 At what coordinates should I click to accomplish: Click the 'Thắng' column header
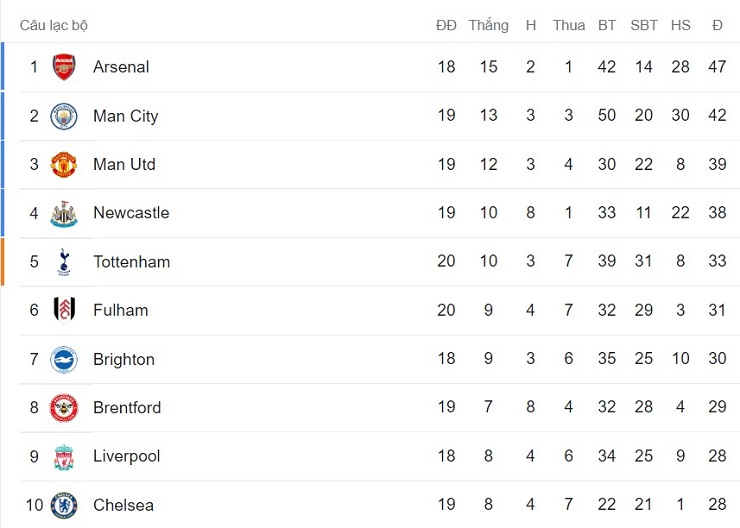488,25
